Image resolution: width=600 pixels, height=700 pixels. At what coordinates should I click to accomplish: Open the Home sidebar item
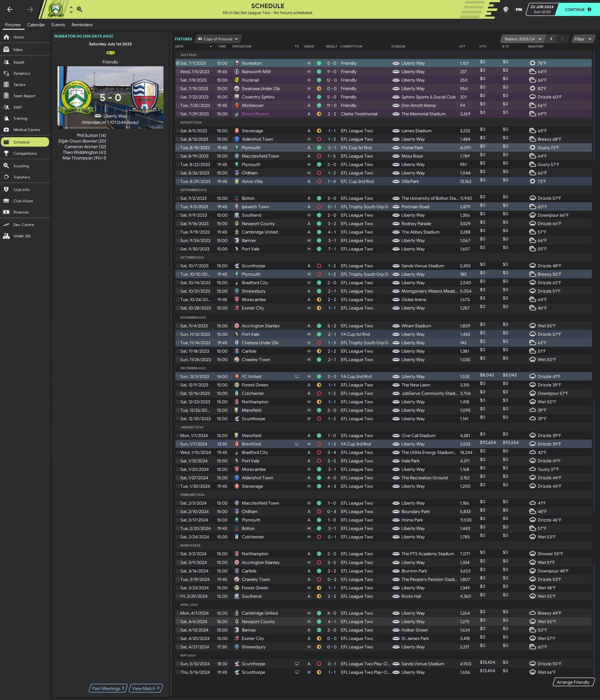coord(25,37)
